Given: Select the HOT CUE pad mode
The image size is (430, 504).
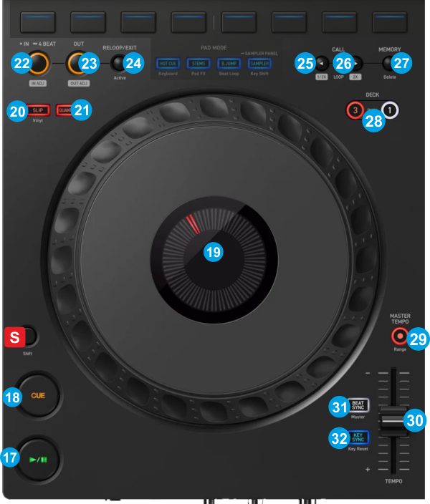Looking at the screenshot, I should click(x=168, y=64).
